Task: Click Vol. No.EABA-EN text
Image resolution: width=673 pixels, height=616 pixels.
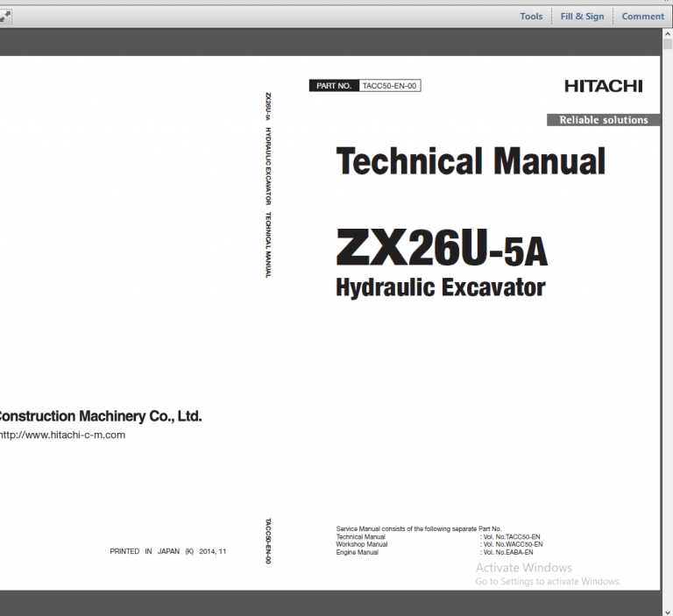Action: click(x=508, y=552)
